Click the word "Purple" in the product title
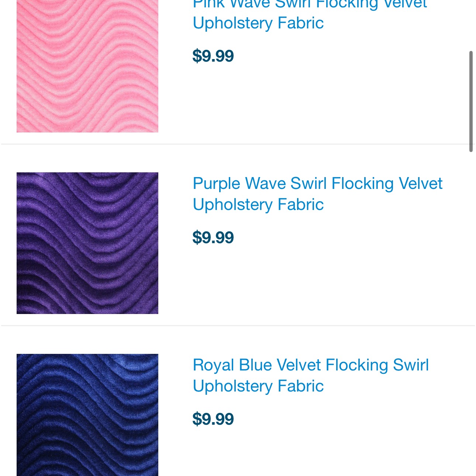Viewport: 476px width, 476px height. pos(216,184)
